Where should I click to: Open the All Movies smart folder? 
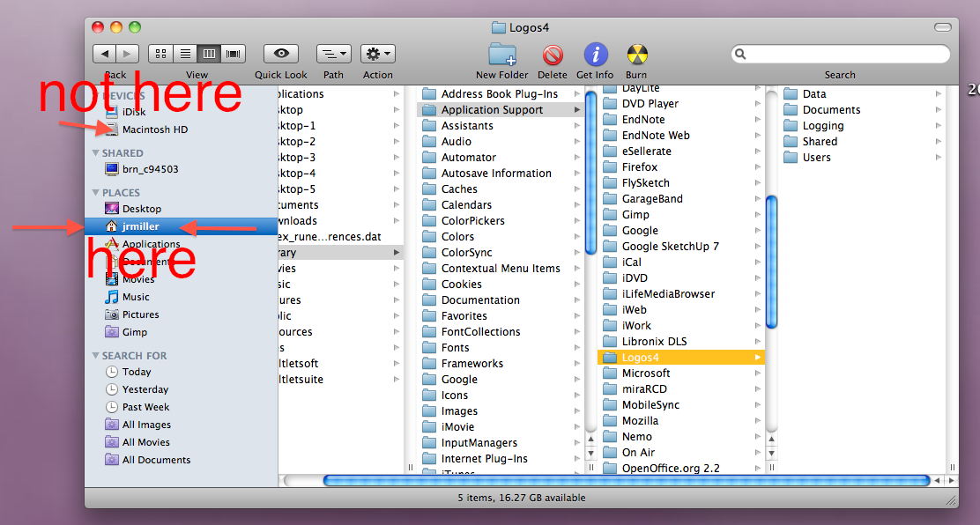click(x=145, y=442)
